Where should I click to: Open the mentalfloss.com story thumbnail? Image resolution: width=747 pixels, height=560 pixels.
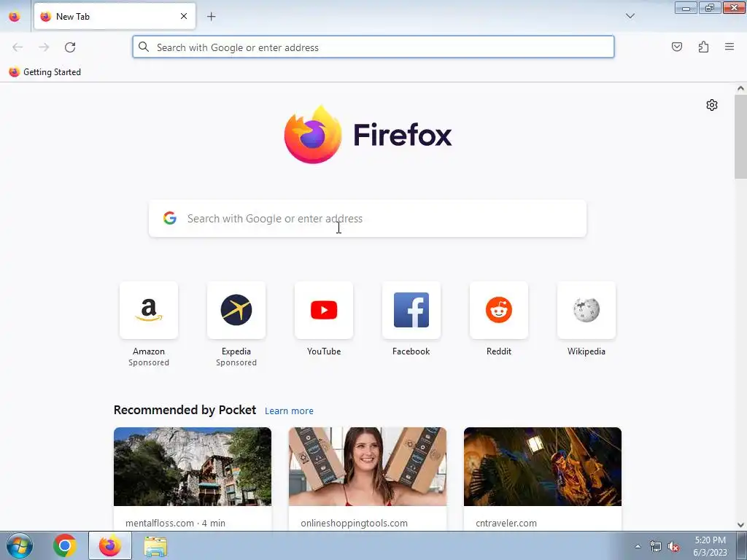[x=193, y=466]
